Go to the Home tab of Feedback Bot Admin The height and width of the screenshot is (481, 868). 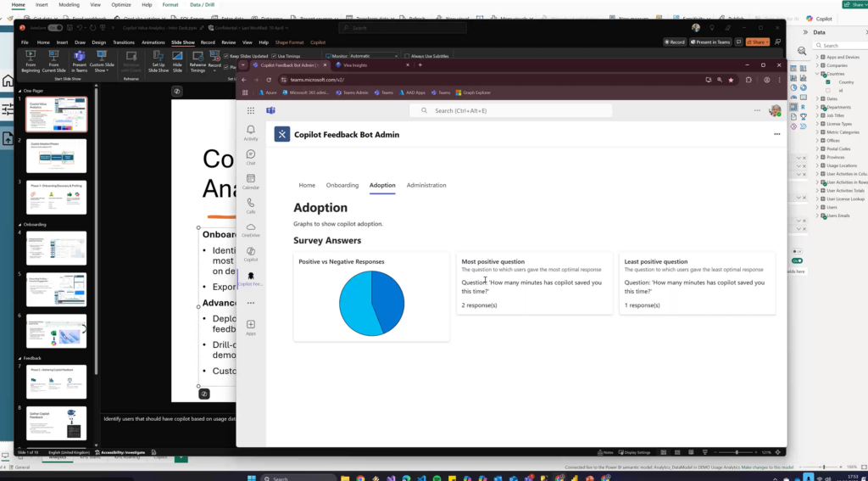tap(307, 185)
